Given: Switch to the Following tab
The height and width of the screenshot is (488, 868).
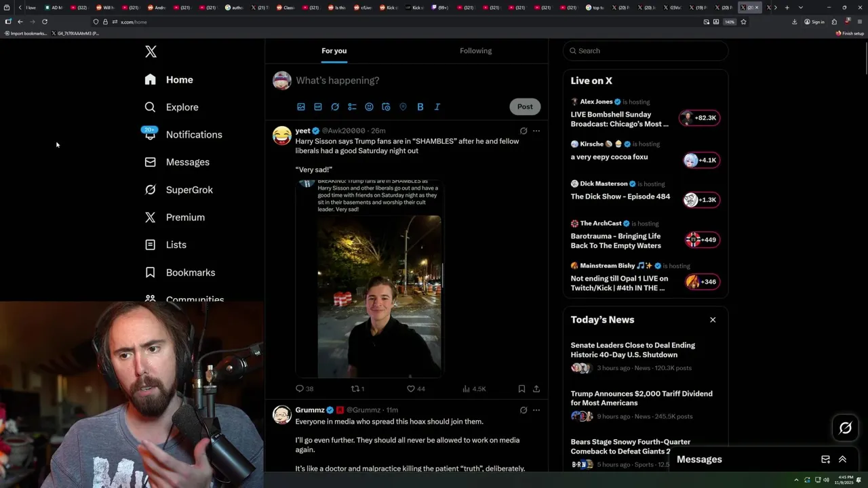Looking at the screenshot, I should click(475, 51).
